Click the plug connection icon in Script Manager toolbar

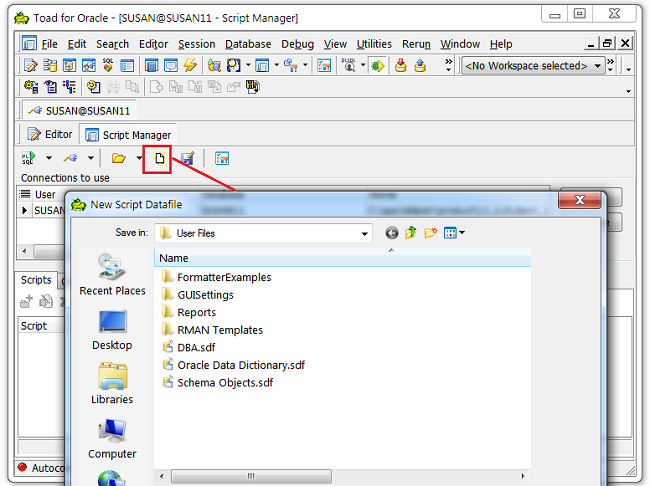(x=70, y=158)
